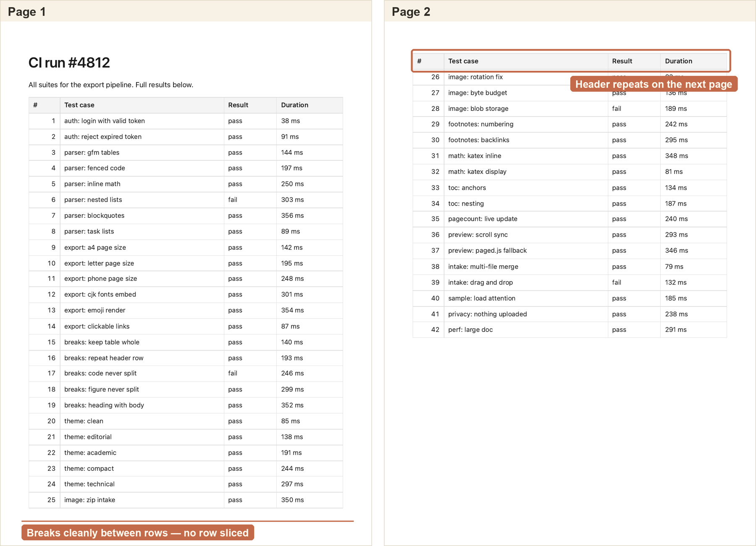Click 'export: a4 page size' cell
The height and width of the screenshot is (546, 756).
(x=142, y=247)
